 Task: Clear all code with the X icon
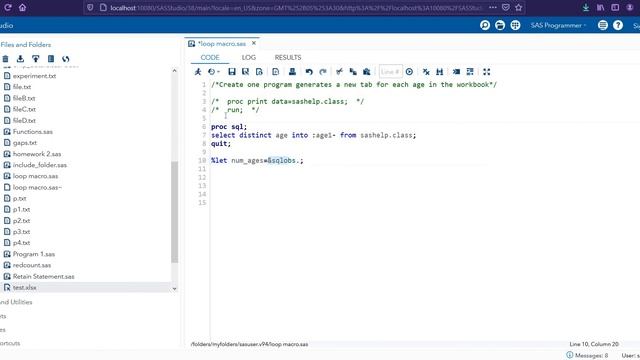(x=426, y=72)
